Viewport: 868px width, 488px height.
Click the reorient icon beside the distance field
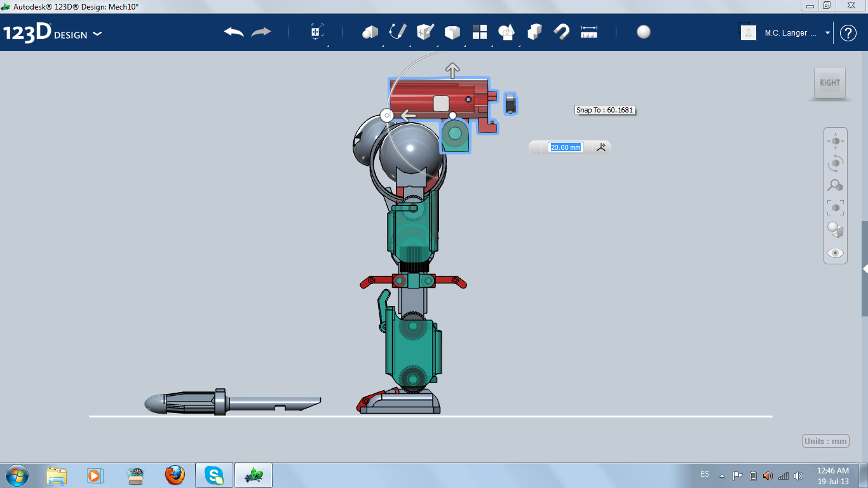pos(601,147)
